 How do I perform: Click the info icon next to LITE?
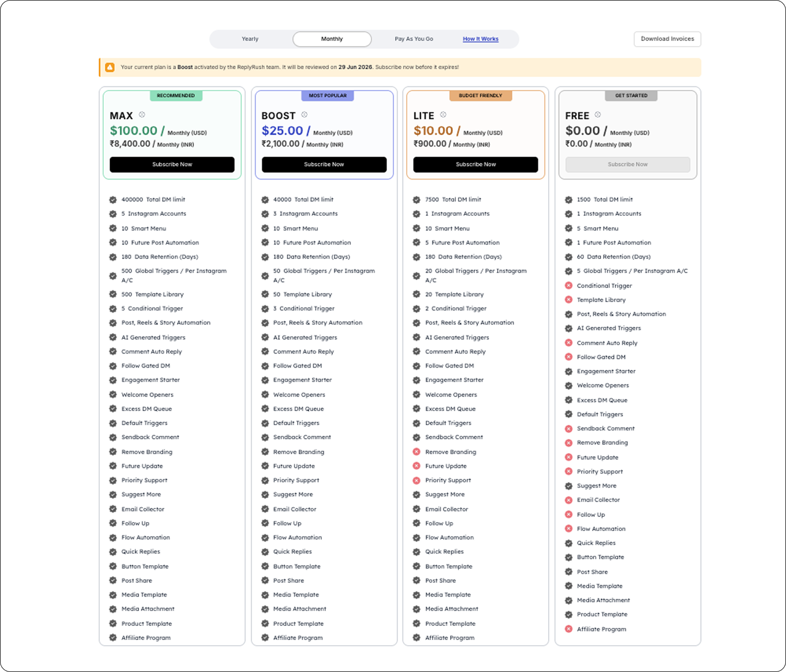[443, 115]
